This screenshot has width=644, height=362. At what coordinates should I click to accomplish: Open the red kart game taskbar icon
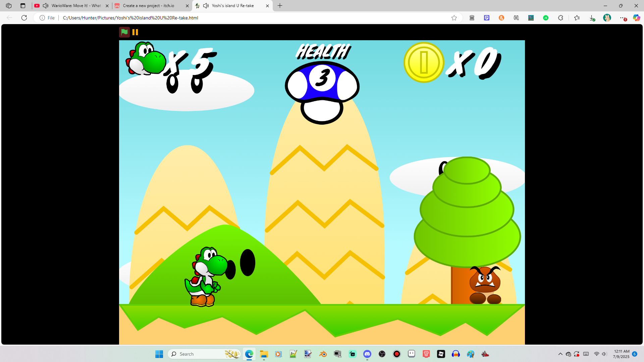pos(485,354)
